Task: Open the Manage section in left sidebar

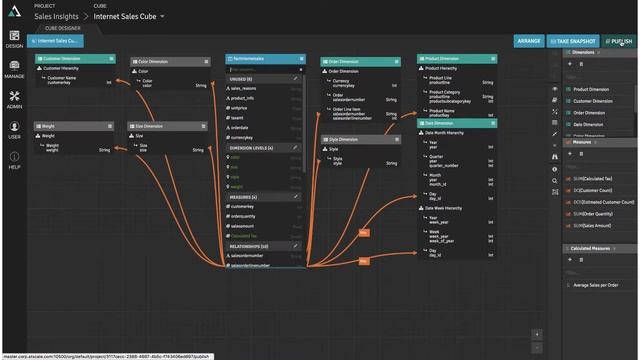Action: (x=14, y=69)
